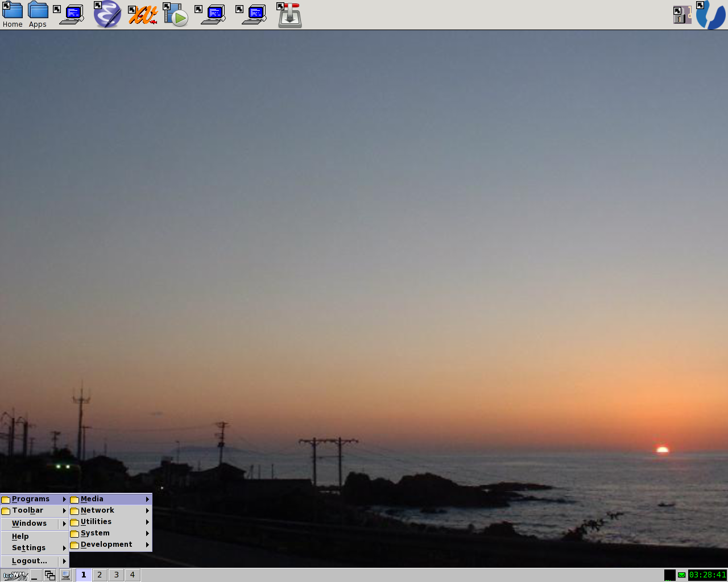Click the IceWM start menu button
This screenshot has height=582, width=728.
pos(15,575)
